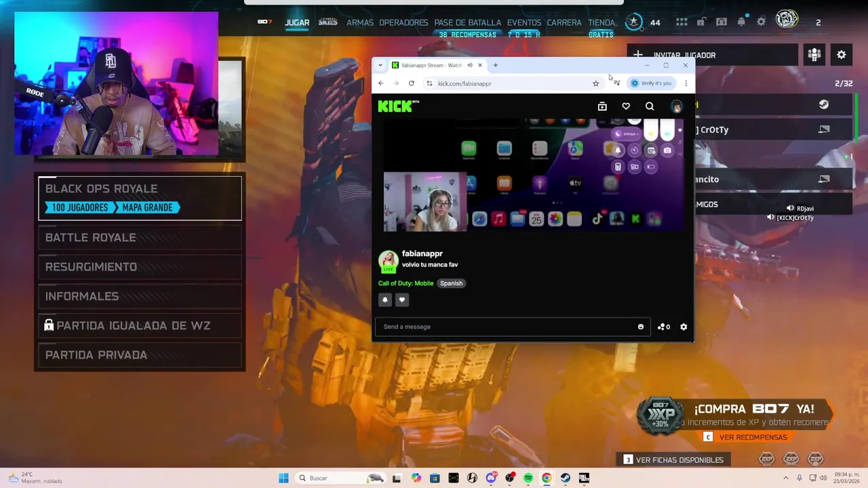Close the fabianappr Stream tab

(479, 65)
